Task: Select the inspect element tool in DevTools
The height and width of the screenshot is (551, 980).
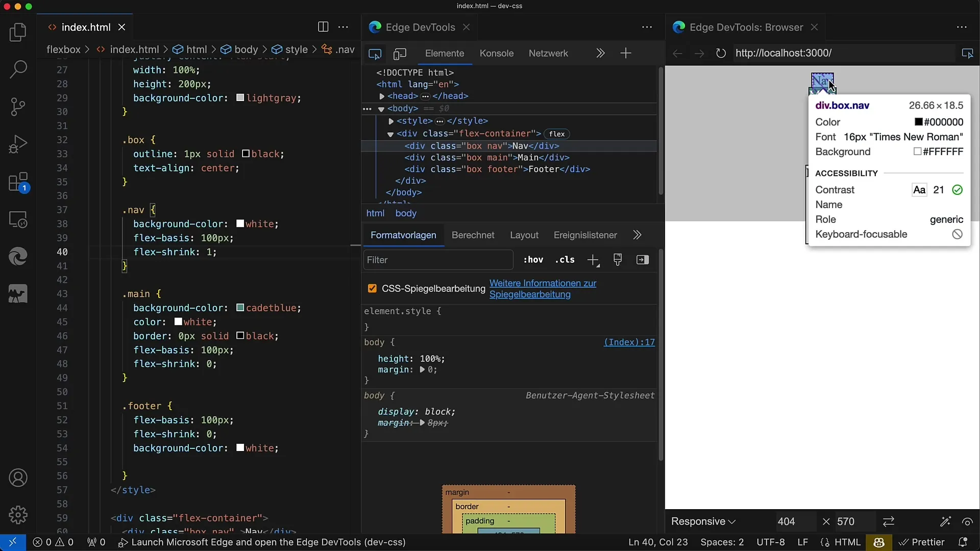Action: pos(375,54)
